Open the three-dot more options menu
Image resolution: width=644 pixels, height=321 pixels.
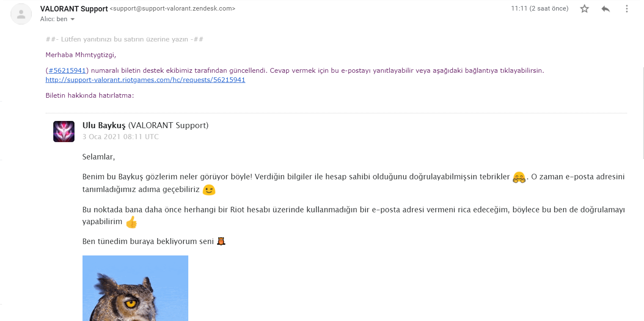click(x=627, y=8)
